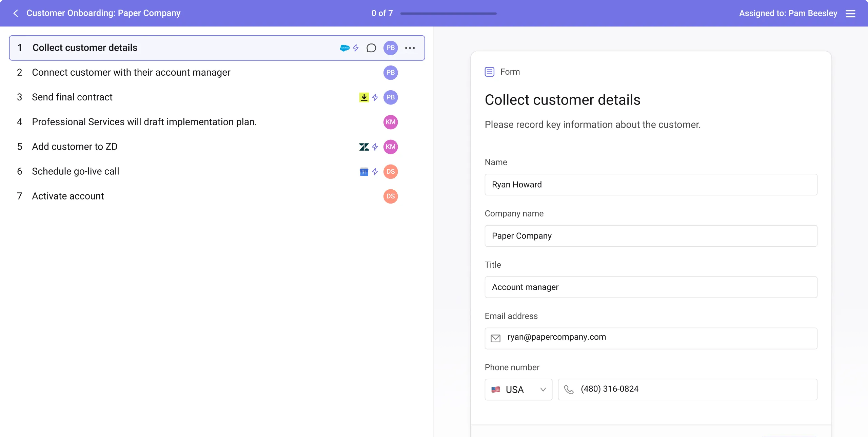The height and width of the screenshot is (437, 868).
Task: Click the download icon on Send final contract
Action: (364, 97)
